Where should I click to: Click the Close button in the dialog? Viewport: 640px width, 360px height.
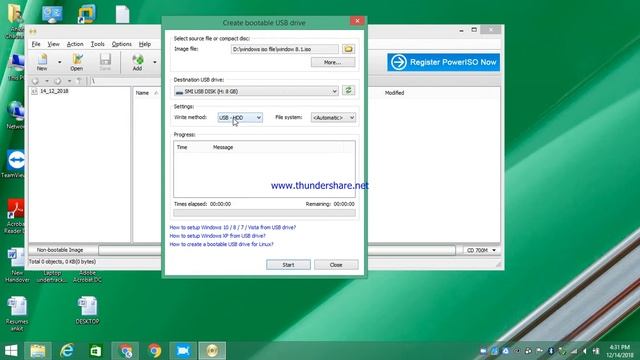336,265
